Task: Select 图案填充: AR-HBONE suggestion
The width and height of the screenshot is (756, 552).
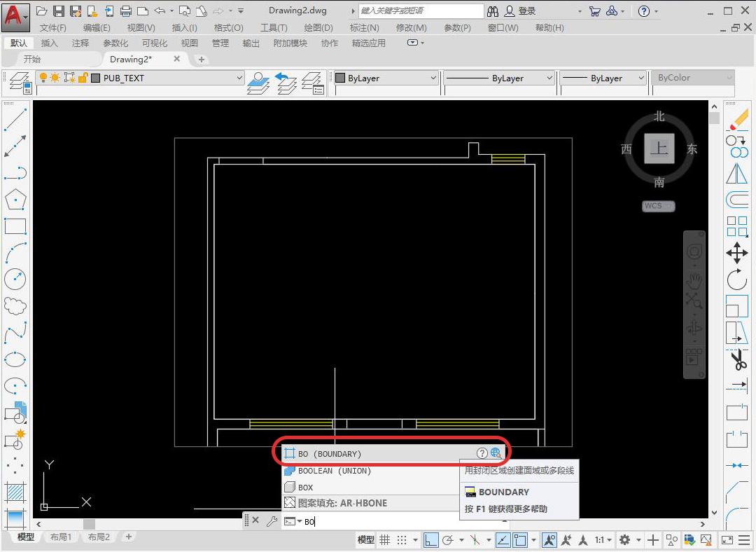Action: [370, 503]
